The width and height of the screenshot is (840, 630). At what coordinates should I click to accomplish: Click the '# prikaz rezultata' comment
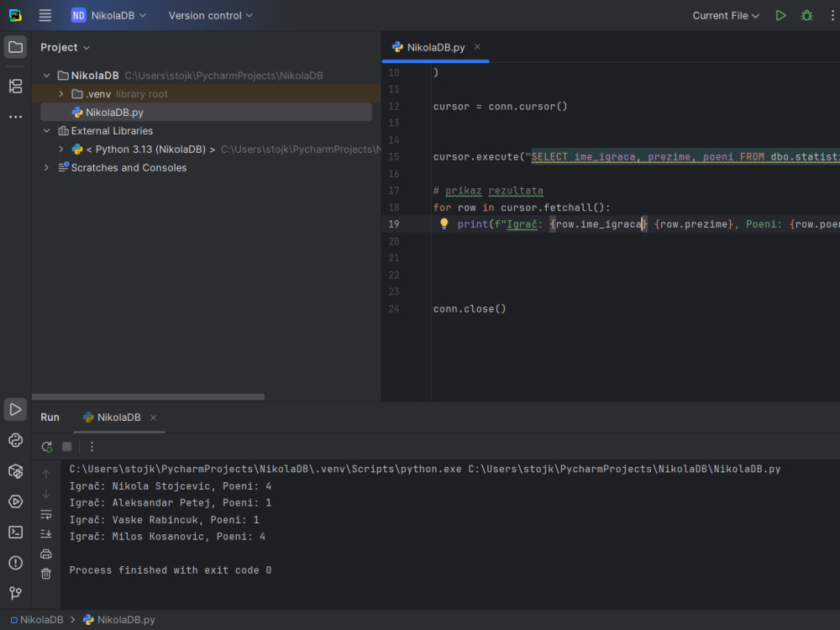tap(488, 190)
